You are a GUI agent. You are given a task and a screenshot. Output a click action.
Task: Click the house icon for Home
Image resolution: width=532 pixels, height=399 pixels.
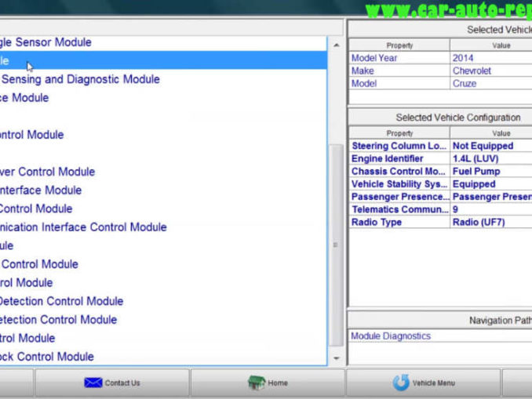click(256, 383)
